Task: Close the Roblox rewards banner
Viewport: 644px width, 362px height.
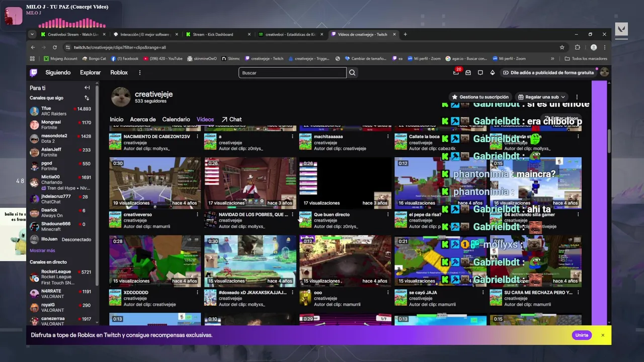Action: coord(602,335)
